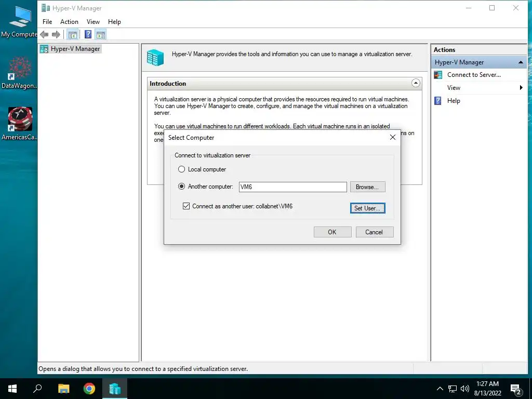Click the volume speaker tray icon
Screen dimensions: 532x399
pos(465,389)
